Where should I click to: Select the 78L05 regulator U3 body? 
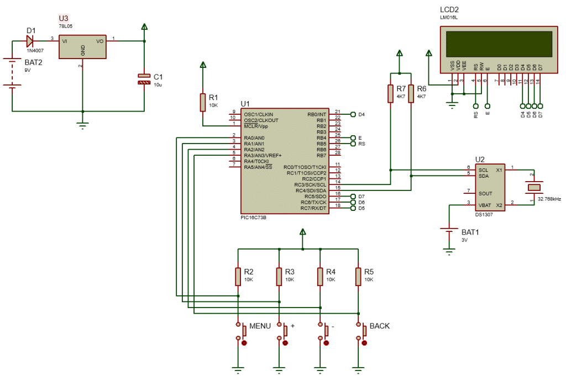83,47
